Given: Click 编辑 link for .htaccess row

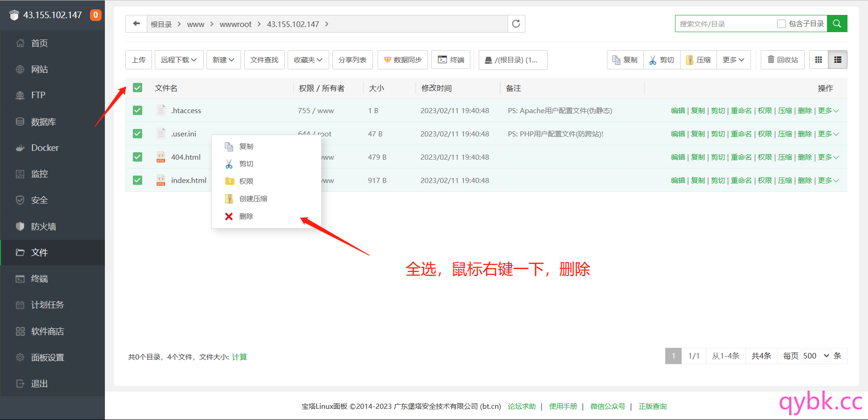Looking at the screenshot, I should point(678,110).
